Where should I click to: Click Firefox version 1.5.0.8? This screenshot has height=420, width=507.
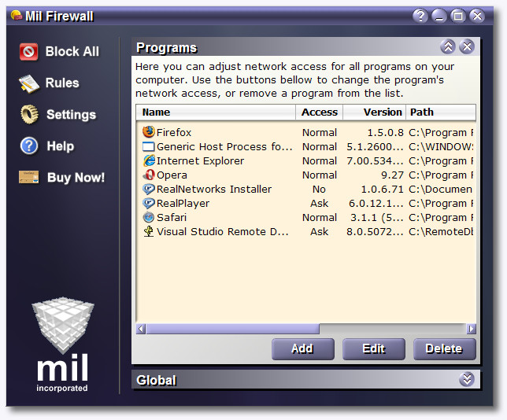point(386,132)
